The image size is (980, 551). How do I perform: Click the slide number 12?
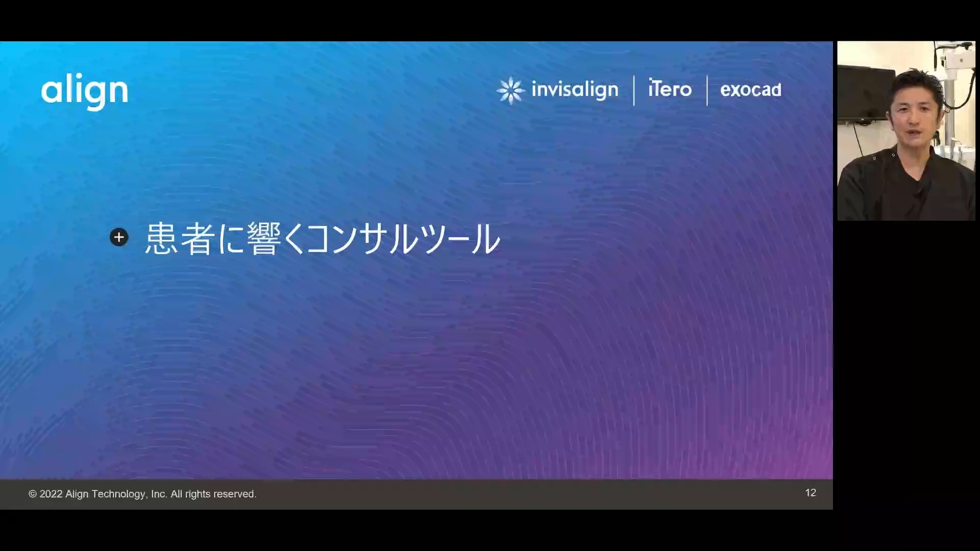811,492
